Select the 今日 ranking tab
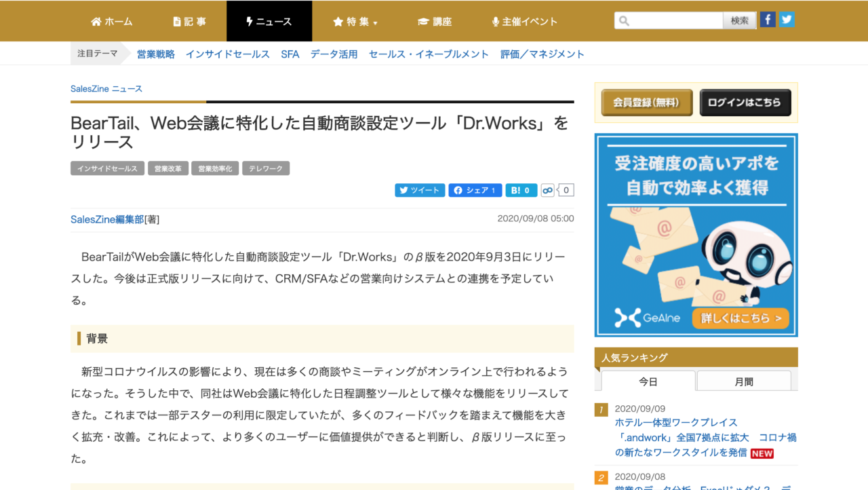Image resolution: width=868 pixels, height=490 pixels. point(648,381)
